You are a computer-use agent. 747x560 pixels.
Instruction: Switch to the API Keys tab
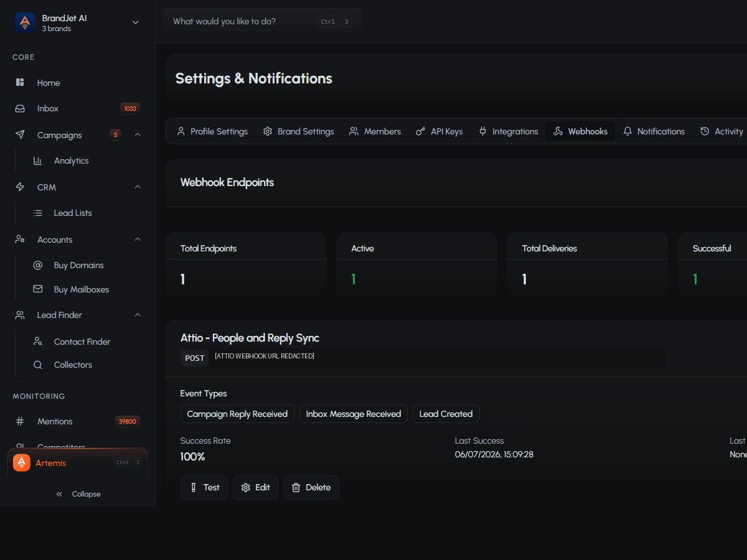[x=439, y=131]
